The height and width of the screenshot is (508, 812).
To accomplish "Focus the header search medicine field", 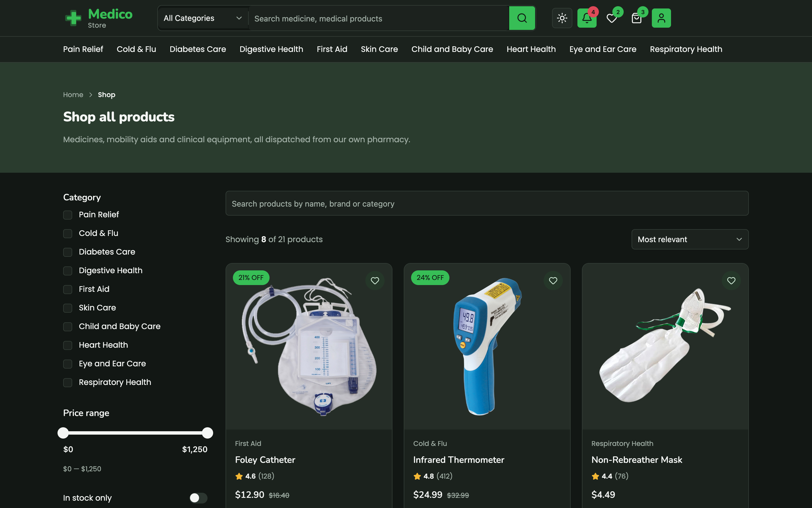I will coord(378,18).
